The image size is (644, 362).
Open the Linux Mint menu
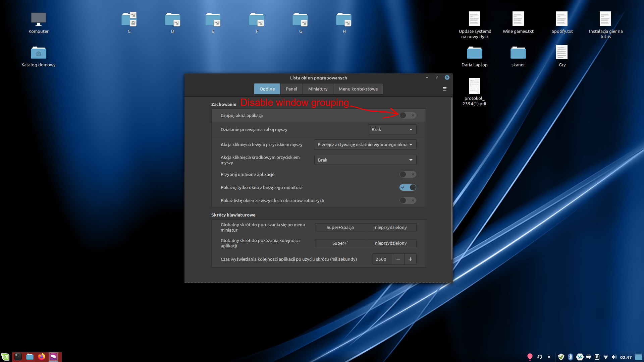[6, 357]
